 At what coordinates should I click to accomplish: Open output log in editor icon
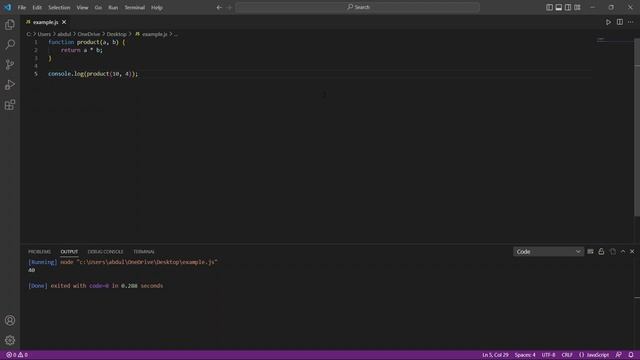coord(613,251)
